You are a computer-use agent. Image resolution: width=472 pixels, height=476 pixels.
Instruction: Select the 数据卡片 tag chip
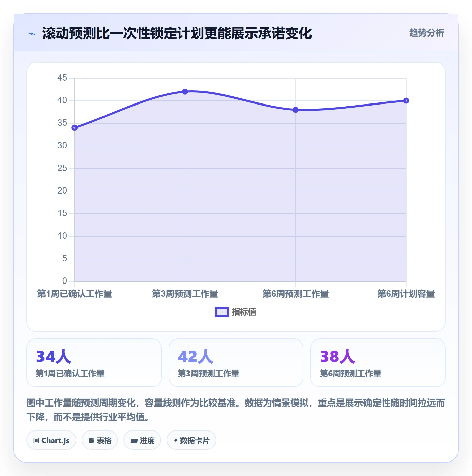191,440
